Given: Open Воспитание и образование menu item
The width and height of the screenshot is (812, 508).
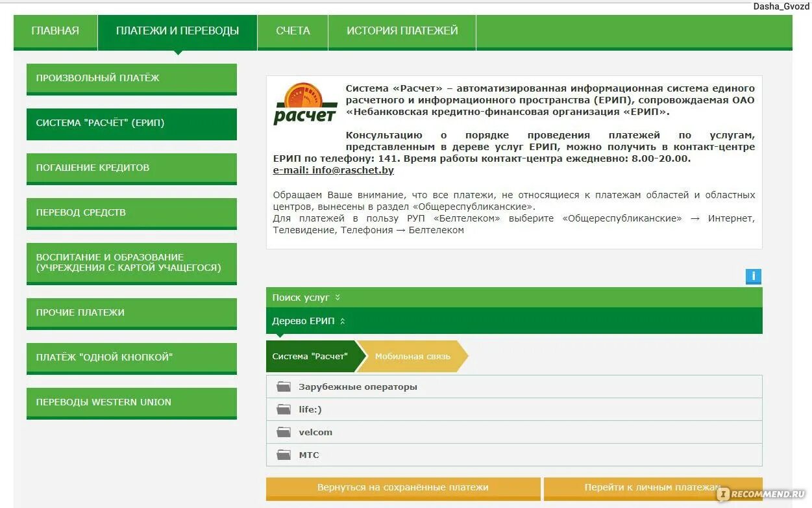Looking at the screenshot, I should tap(132, 263).
